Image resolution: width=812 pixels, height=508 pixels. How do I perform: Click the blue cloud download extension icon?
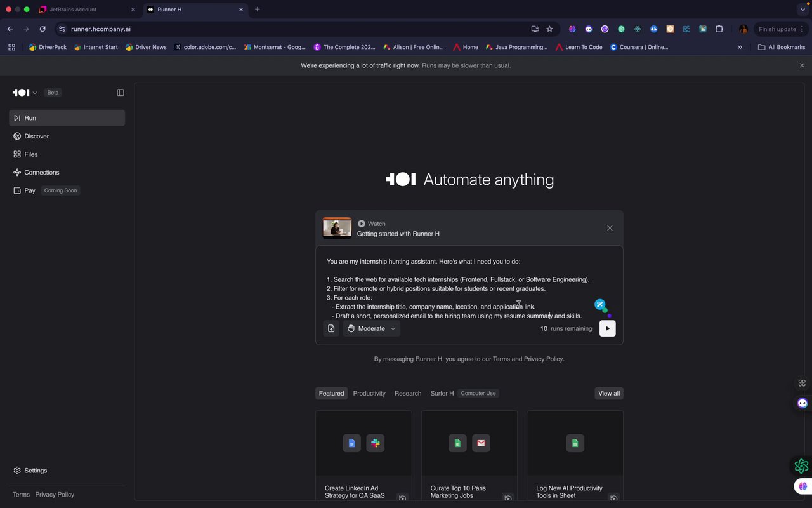653,29
